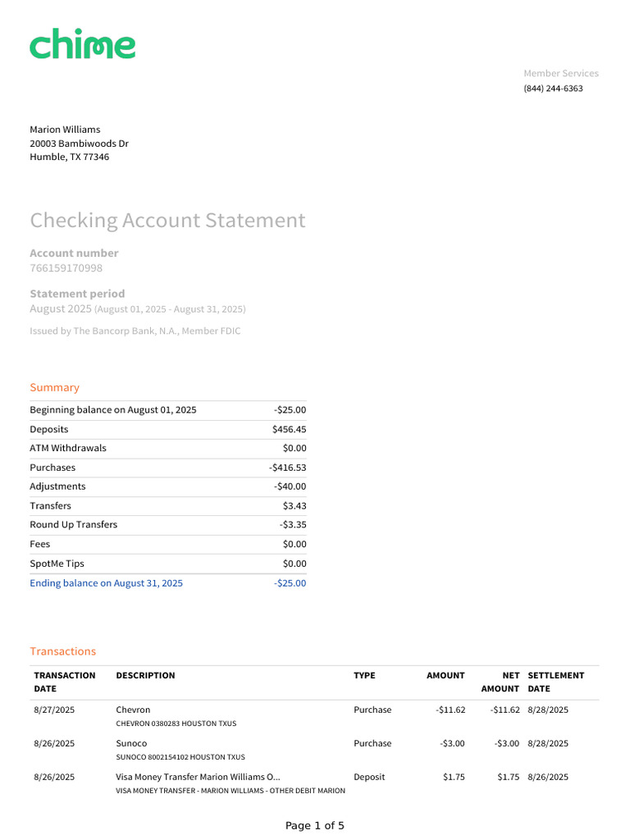Click the Visa Money Transfer amount $1.75
The width and height of the screenshot is (630, 840).
click(454, 777)
